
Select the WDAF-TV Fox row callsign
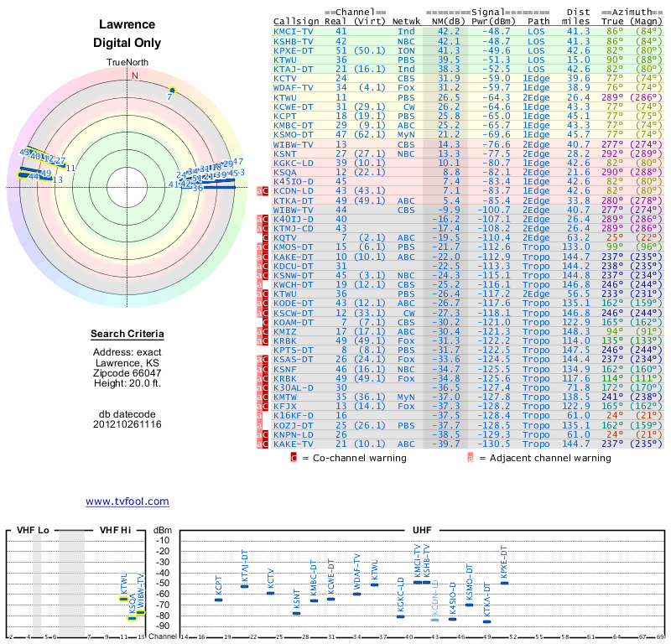pyautogui.click(x=294, y=87)
